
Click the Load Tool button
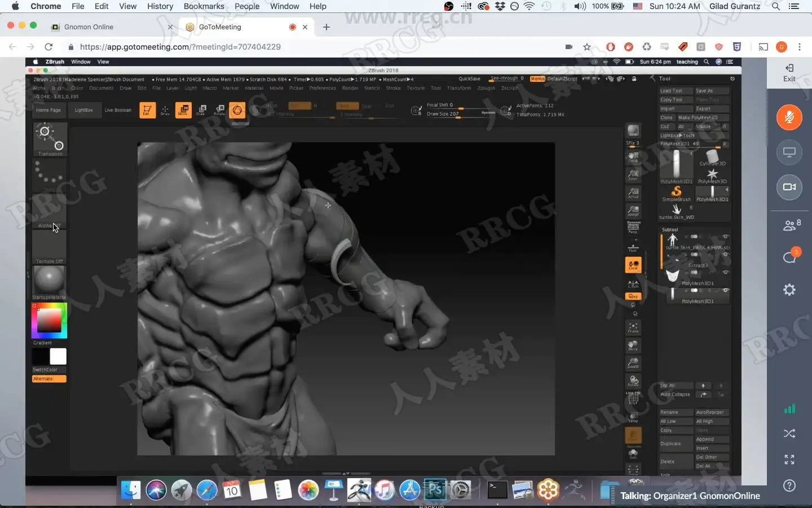pos(676,91)
